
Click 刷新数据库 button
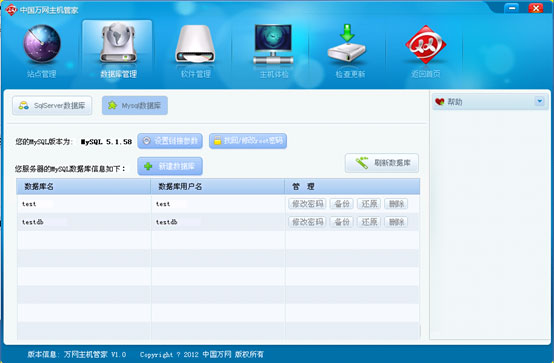(x=382, y=163)
